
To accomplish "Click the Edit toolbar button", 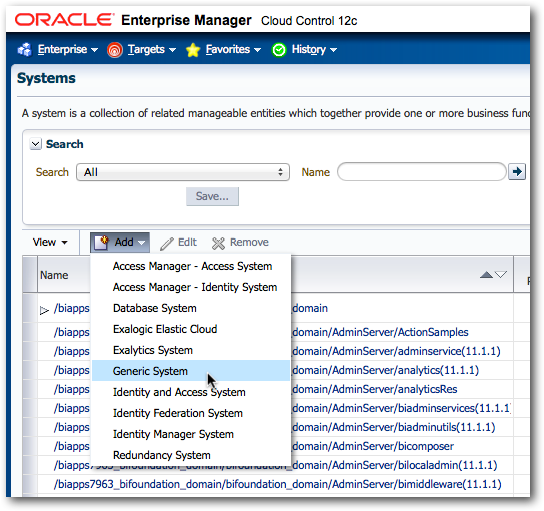I will 178,242.
